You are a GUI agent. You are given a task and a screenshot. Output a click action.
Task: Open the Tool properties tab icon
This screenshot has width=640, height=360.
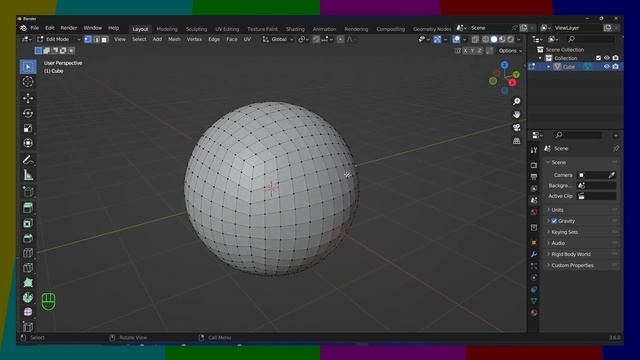point(534,150)
